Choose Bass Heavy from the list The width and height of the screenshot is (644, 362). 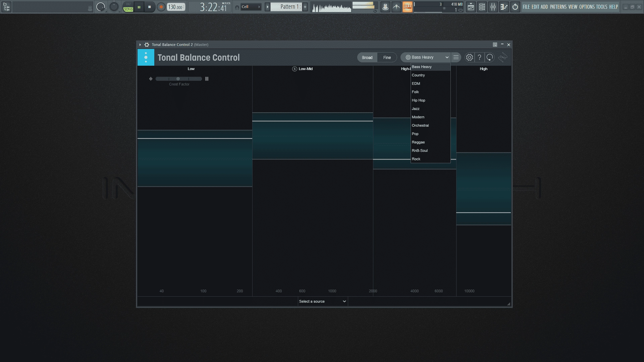pos(431,67)
